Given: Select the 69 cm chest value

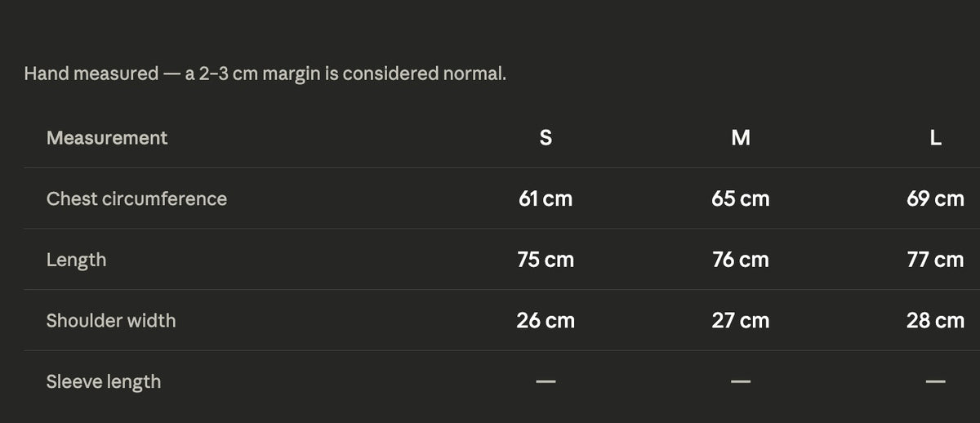Looking at the screenshot, I should pos(935,198).
